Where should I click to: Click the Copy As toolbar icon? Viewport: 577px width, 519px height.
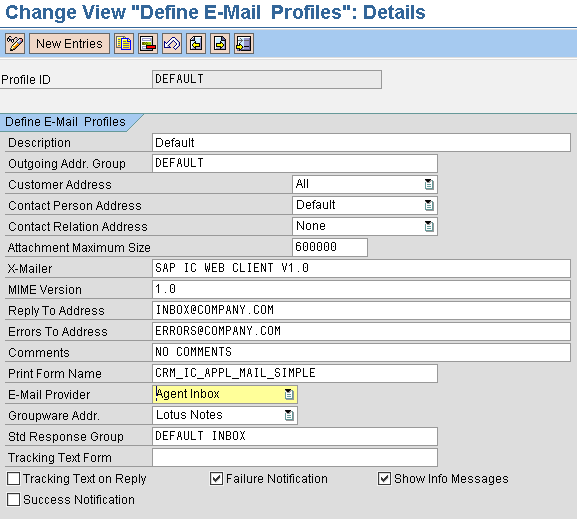(x=124, y=44)
